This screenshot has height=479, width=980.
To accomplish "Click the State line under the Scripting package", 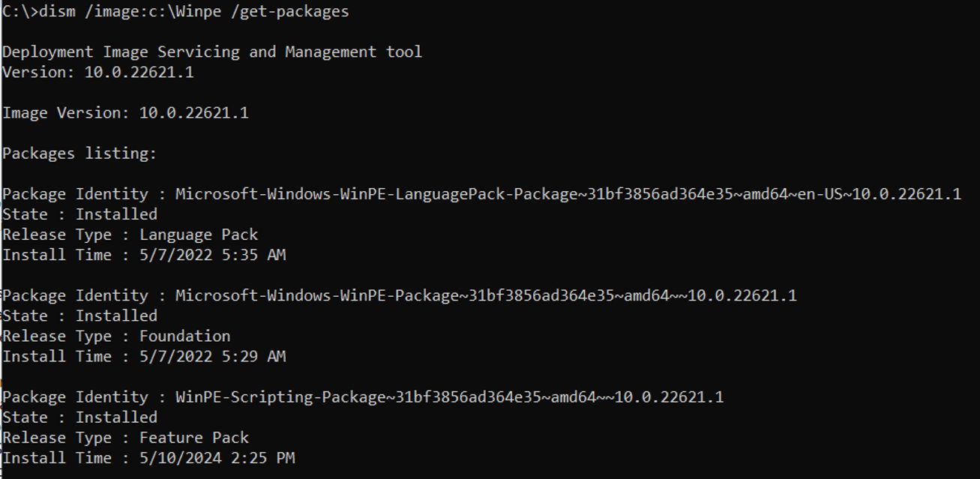I will (x=79, y=417).
